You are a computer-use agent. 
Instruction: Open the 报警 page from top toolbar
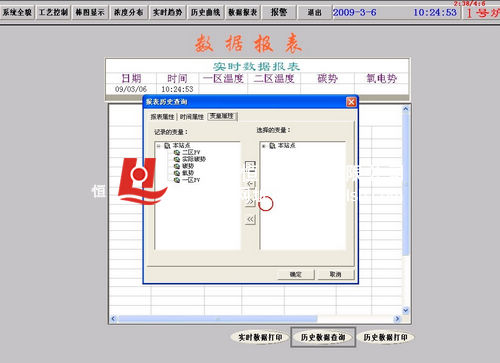click(279, 12)
